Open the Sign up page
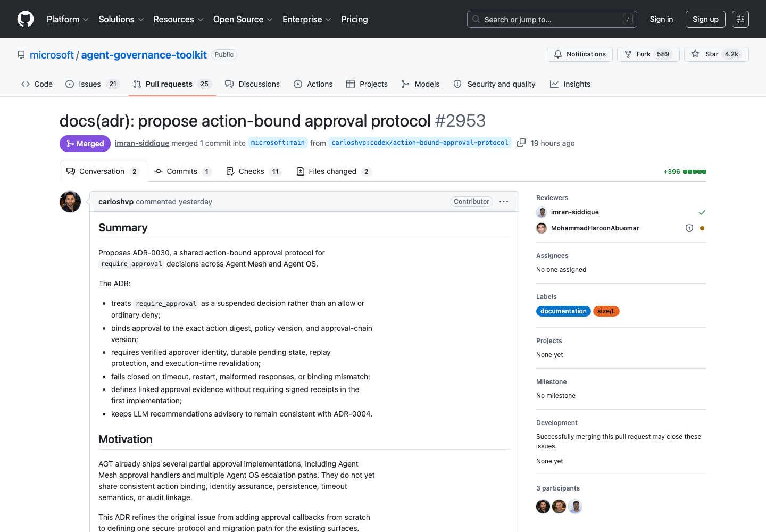The height and width of the screenshot is (532, 766). point(705,19)
